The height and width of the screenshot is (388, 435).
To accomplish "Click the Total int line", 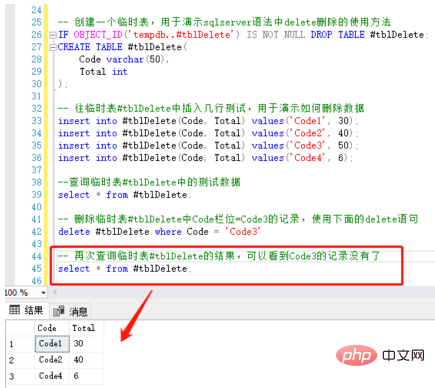I will [x=103, y=72].
